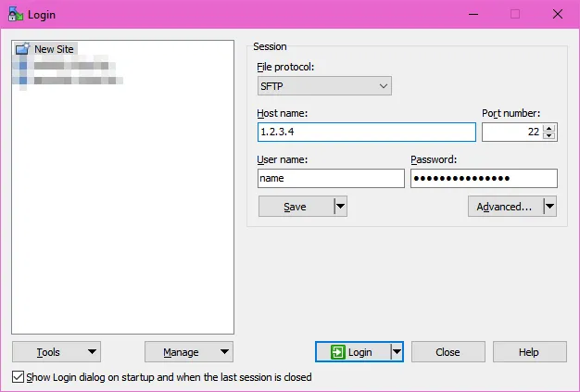Click the green Login button icon

point(338,352)
